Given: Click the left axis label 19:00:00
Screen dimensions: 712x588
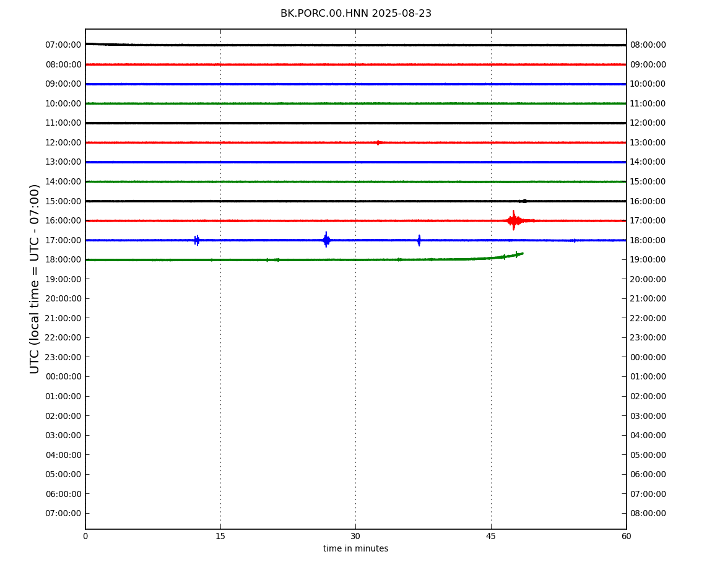Looking at the screenshot, I should (x=63, y=279).
